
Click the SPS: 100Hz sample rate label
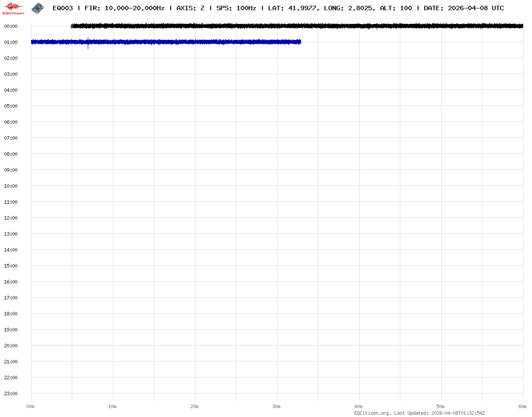click(x=236, y=8)
